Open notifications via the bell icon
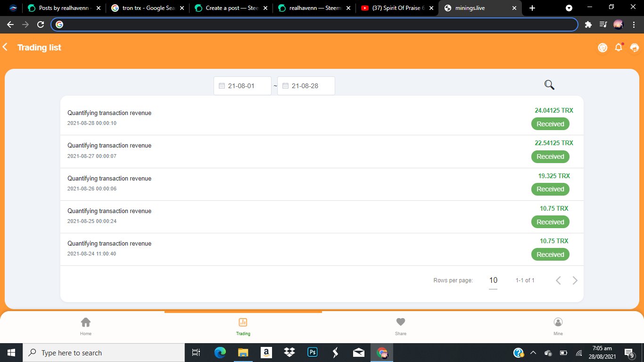Image resolution: width=644 pixels, height=362 pixels. [x=618, y=47]
